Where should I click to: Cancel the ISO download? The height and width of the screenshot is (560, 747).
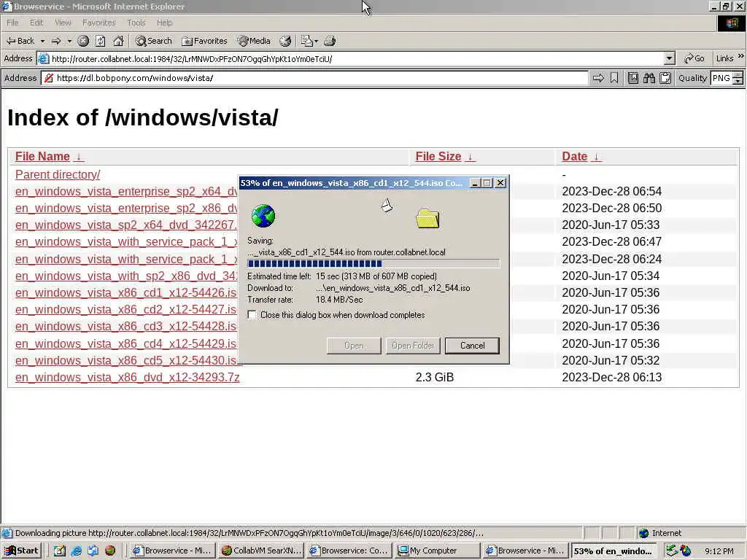click(472, 346)
